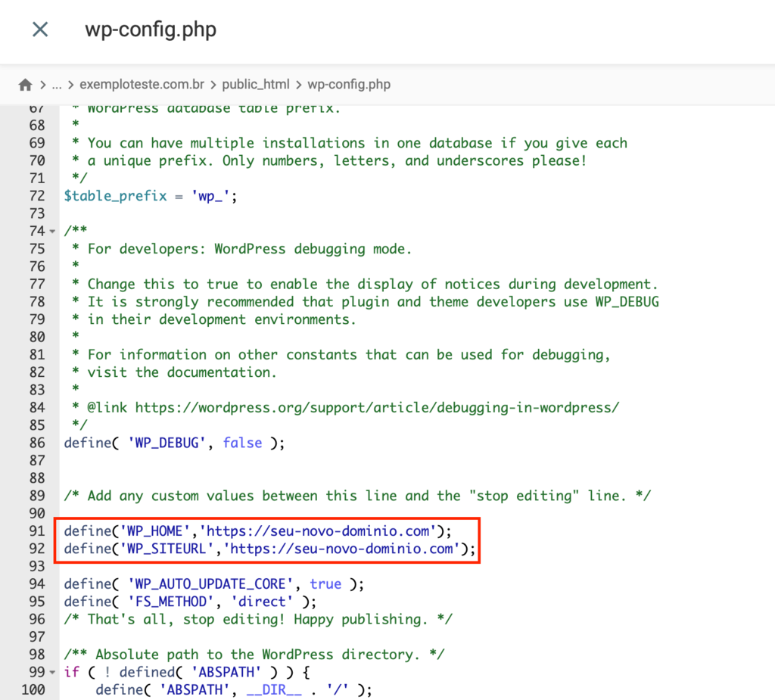The height and width of the screenshot is (700, 775).
Task: Collapse the if block at line 99
Action: click(x=52, y=672)
